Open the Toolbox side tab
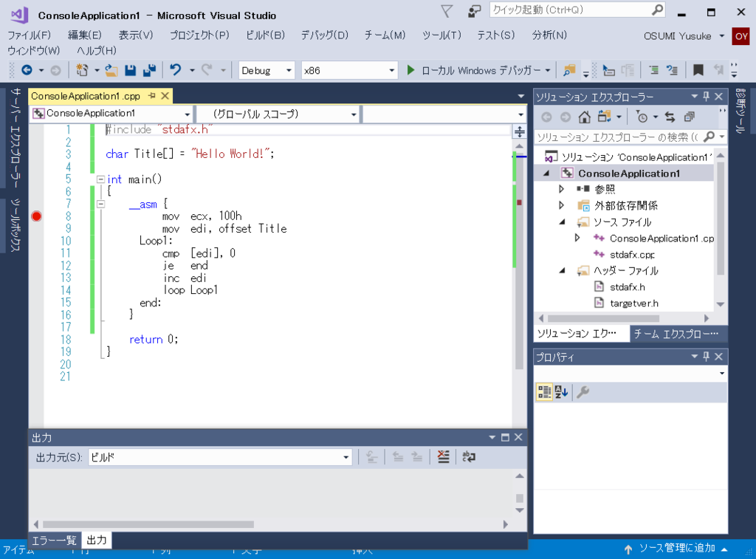The width and height of the screenshot is (756, 559). coord(16,224)
